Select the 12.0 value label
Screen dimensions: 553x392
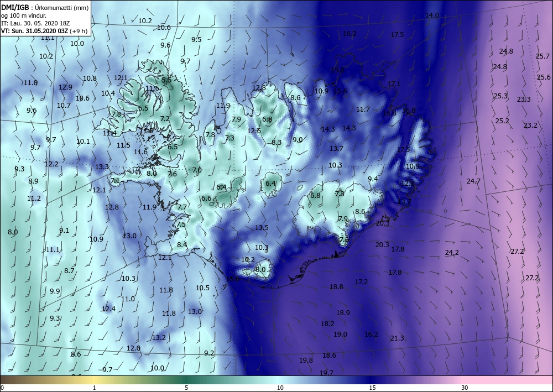coord(133,348)
